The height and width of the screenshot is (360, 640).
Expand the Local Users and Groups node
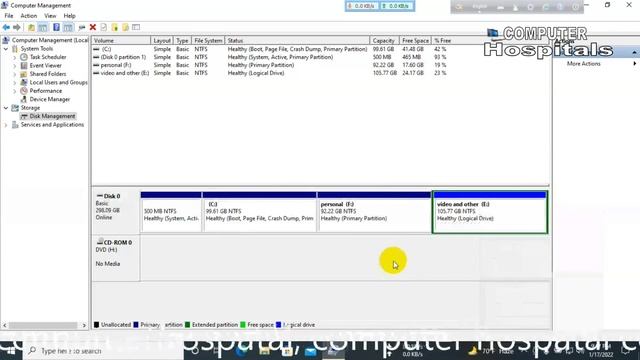(x=15, y=82)
